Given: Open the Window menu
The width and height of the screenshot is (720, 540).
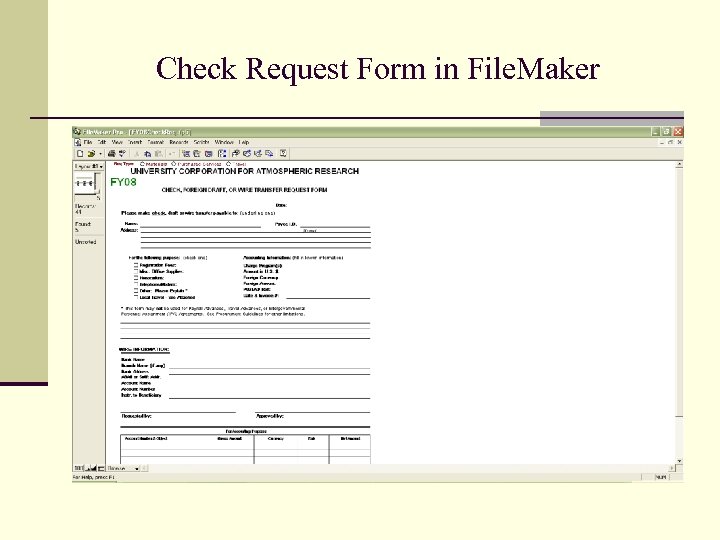Looking at the screenshot, I should pyautogui.click(x=224, y=143).
